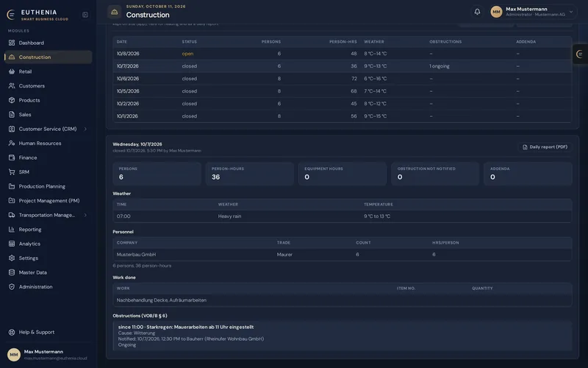
Task: Click the Euthenia logo icon
Action: pyautogui.click(x=11, y=15)
